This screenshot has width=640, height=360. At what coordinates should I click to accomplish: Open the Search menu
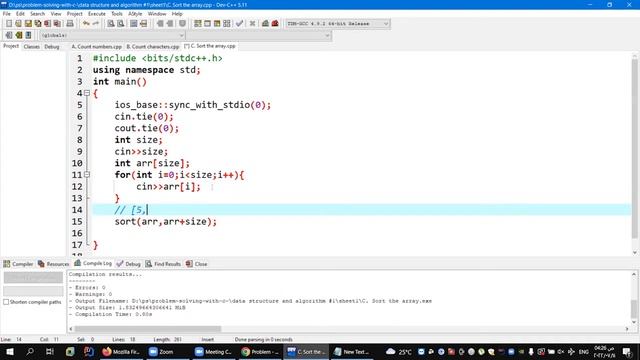click(x=37, y=13)
